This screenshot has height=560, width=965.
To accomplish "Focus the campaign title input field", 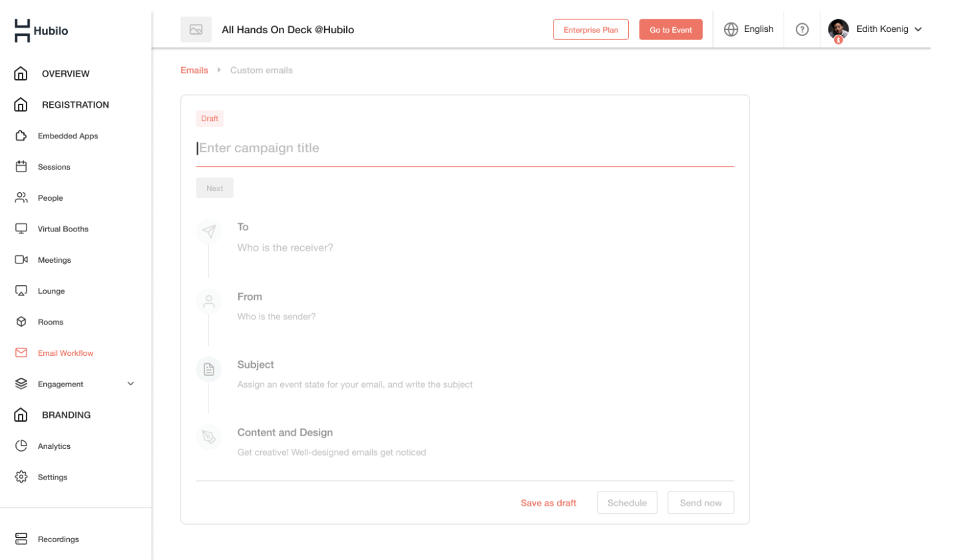I will point(465,148).
